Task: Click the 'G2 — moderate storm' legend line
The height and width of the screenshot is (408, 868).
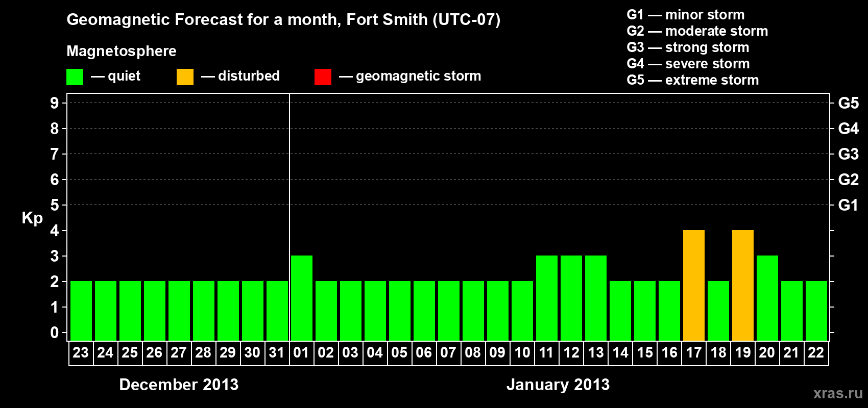Action: pos(697,31)
